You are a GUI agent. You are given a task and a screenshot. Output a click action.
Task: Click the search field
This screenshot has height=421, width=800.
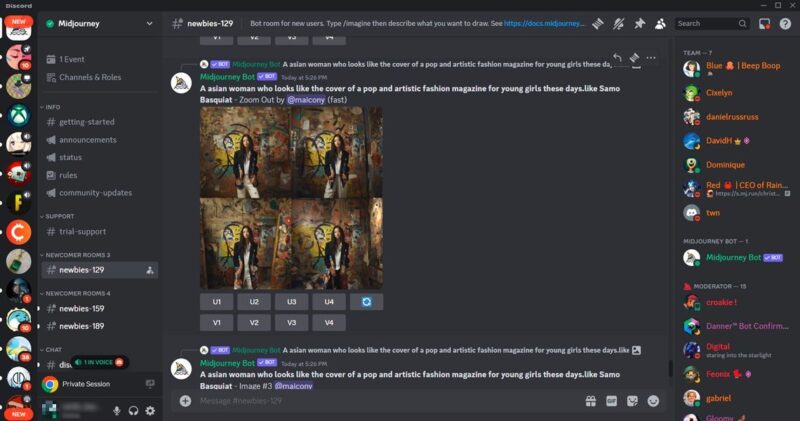(x=712, y=23)
